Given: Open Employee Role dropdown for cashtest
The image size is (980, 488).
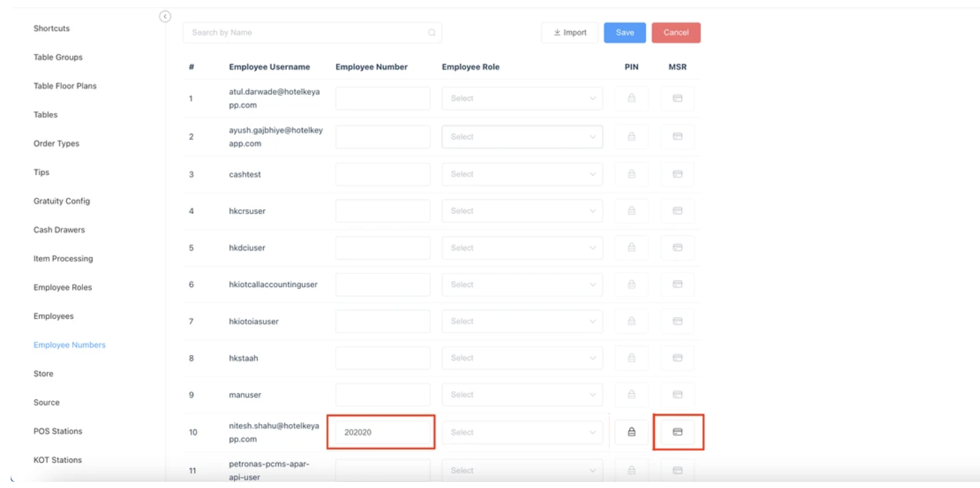Looking at the screenshot, I should [x=522, y=174].
